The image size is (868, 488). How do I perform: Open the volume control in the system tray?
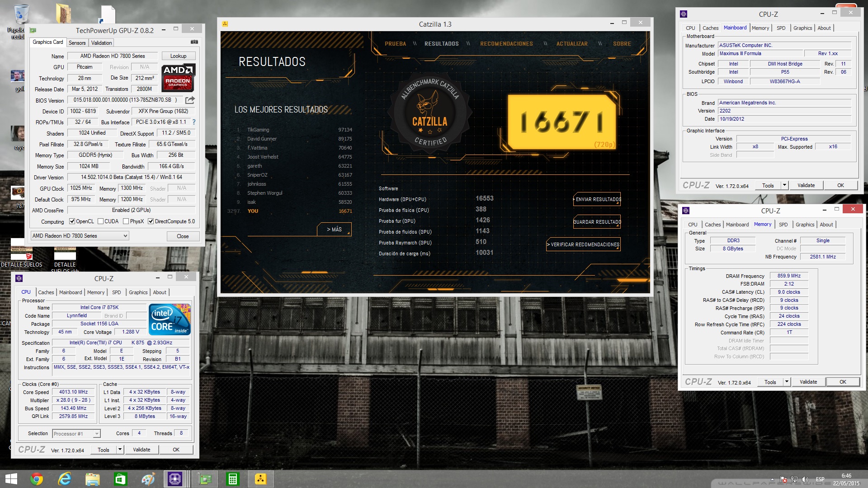pyautogui.click(x=805, y=479)
